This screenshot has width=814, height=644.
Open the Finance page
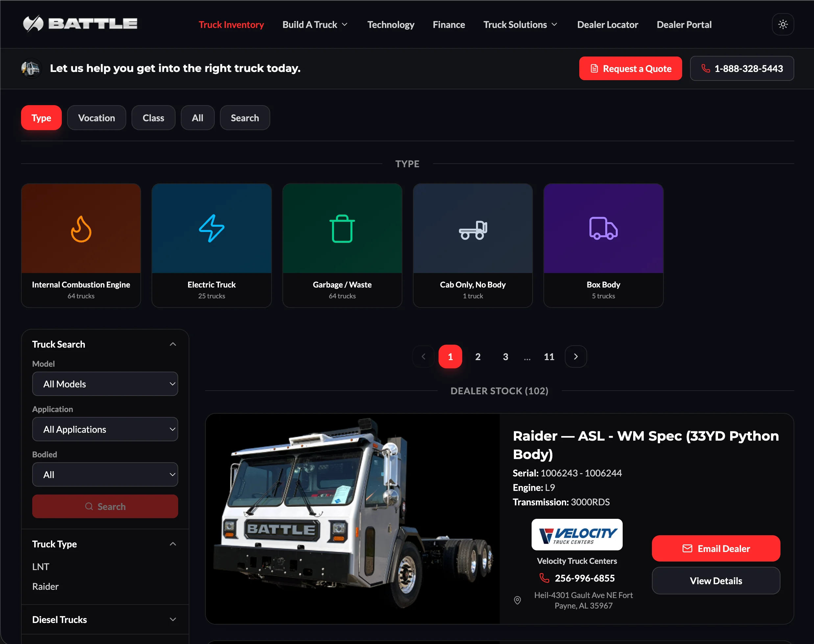(449, 25)
